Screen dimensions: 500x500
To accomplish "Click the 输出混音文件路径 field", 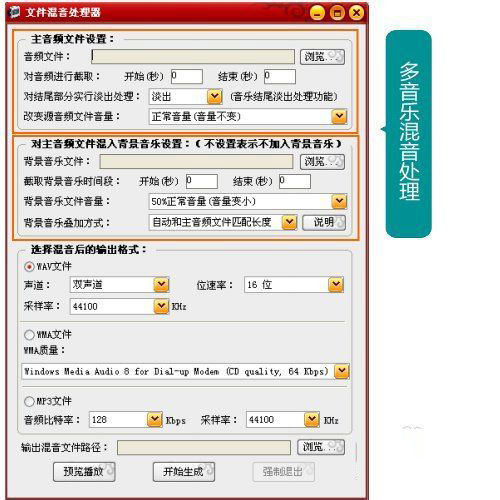I will tap(204, 447).
